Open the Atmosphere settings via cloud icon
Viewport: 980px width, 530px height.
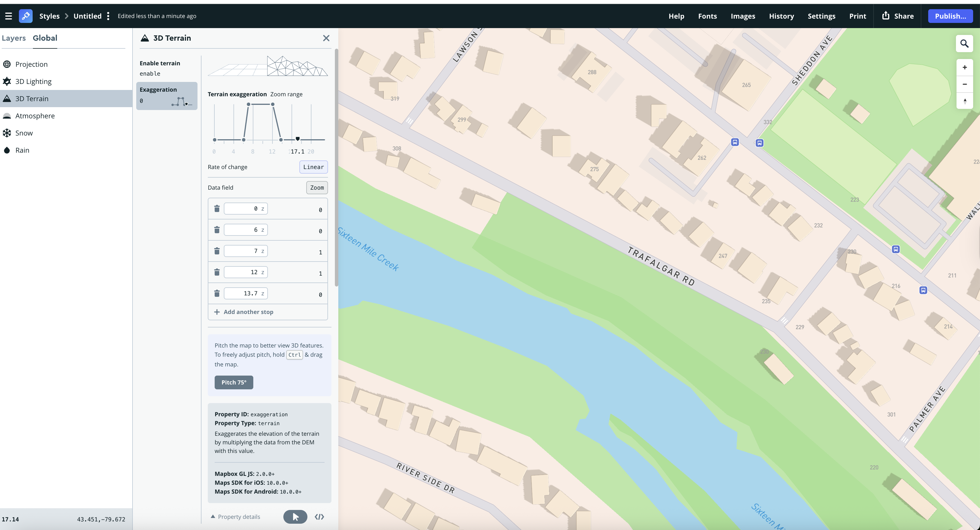click(x=7, y=115)
